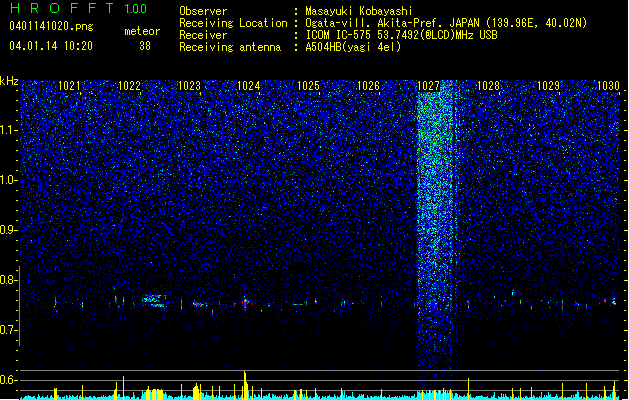Click the 1.1 frequency axis label
Screen dimensions: 629x400
(7, 130)
